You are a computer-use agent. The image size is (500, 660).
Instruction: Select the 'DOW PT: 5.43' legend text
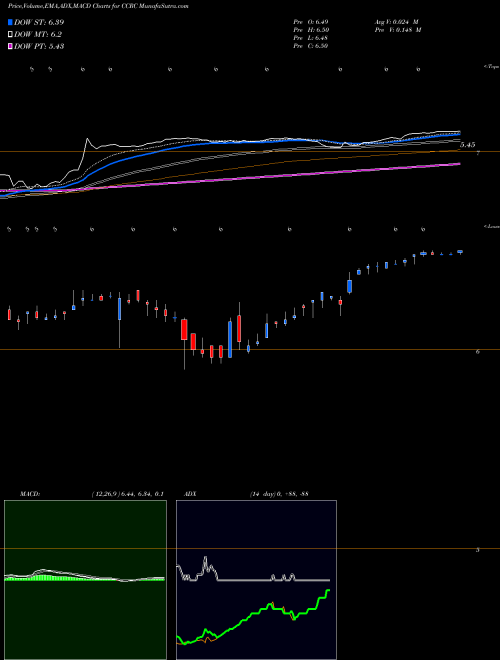[x=39, y=47]
